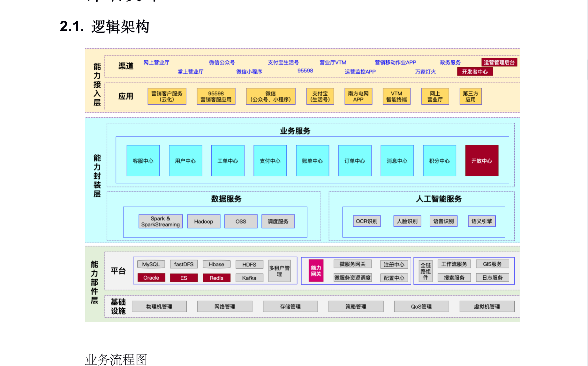Click the 搜索服务 box
This screenshot has width=588, height=366.
pyautogui.click(x=454, y=278)
